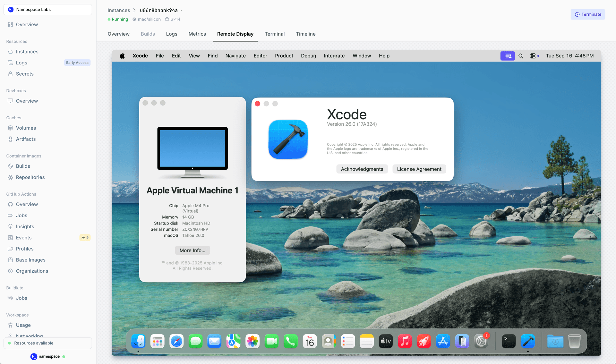The image size is (616, 364).
Task: Switch to the Timeline tab
Action: tap(305, 34)
